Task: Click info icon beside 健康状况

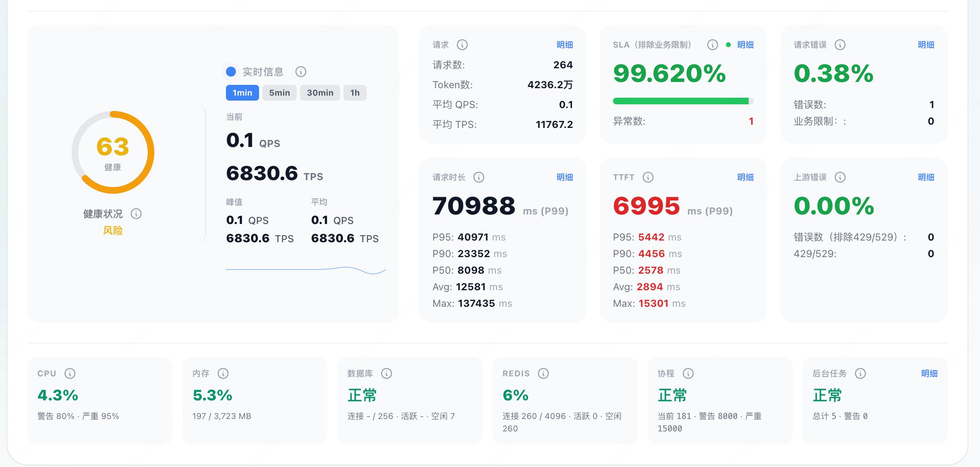Action: coord(136,214)
